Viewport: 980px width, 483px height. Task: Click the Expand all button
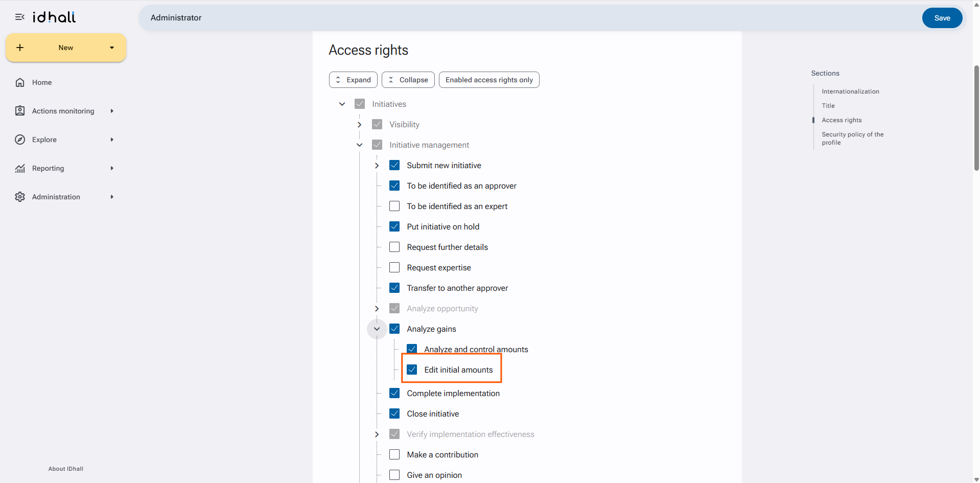pos(353,80)
